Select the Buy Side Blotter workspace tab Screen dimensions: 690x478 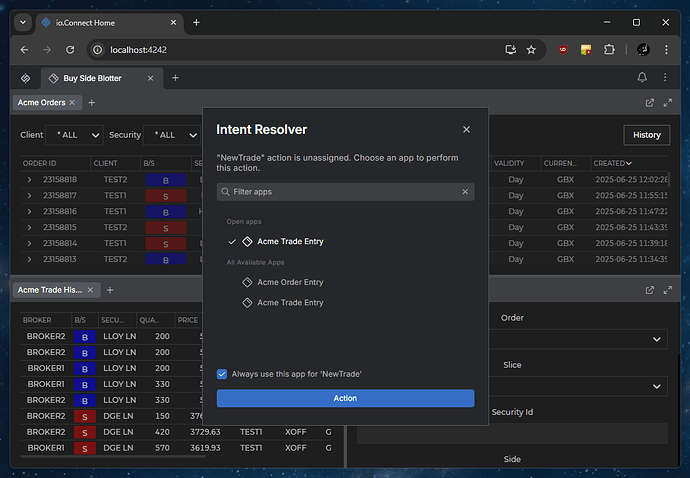click(95, 78)
